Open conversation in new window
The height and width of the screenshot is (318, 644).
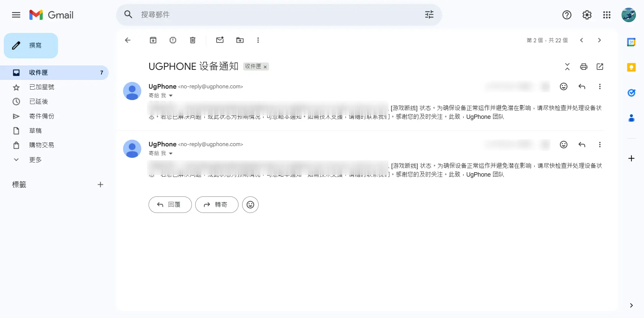click(600, 66)
